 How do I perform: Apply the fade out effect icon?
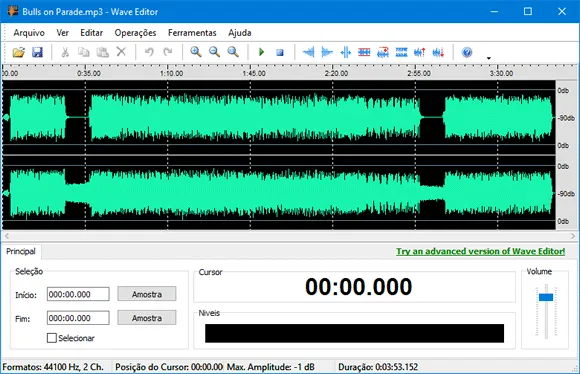tap(327, 52)
